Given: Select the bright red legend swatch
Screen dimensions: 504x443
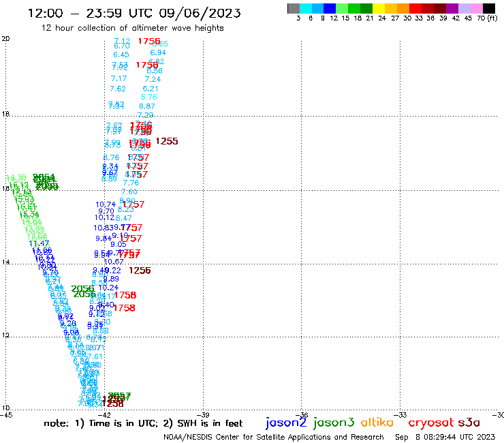Looking at the screenshot, I should point(415,8).
